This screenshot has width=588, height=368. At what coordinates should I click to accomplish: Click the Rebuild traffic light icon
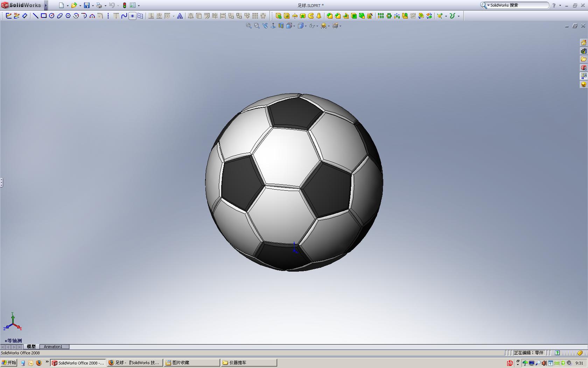124,5
